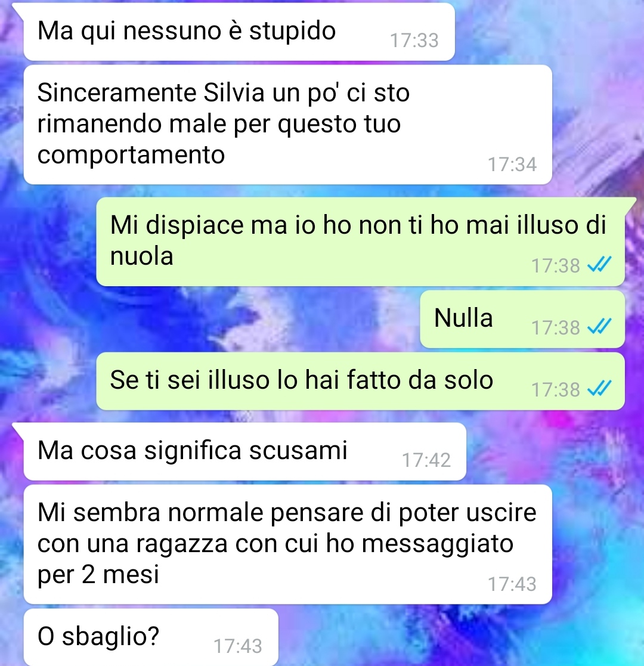The width and height of the screenshot is (644, 666).
Task: Tap empty chat wallpaper right of 'O sbaglio?'
Action: coord(459,637)
